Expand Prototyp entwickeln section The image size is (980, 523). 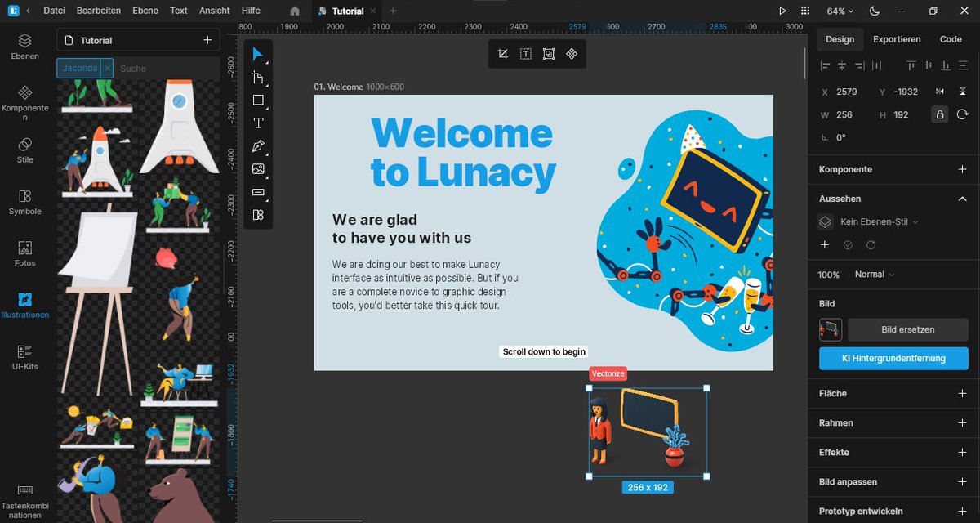(962, 511)
